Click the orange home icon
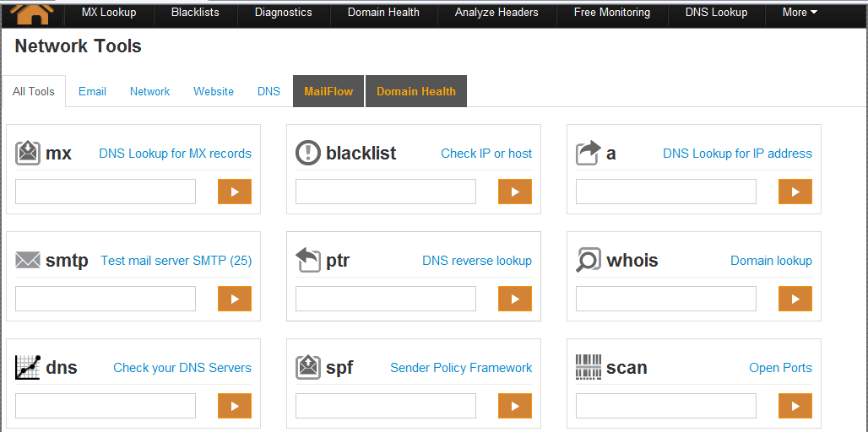The width and height of the screenshot is (868, 432). (x=31, y=12)
